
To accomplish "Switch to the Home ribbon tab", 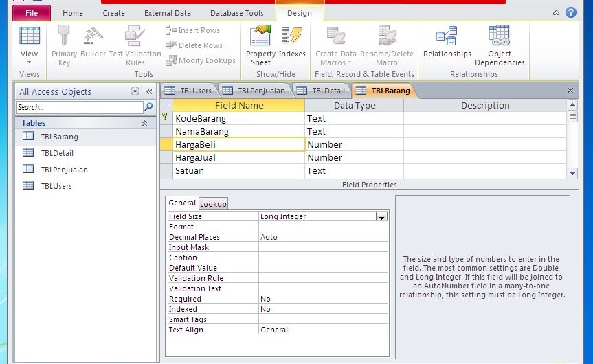I will [73, 13].
